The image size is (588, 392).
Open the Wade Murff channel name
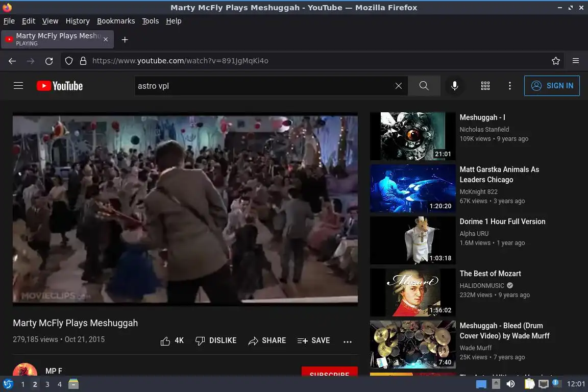point(476,348)
